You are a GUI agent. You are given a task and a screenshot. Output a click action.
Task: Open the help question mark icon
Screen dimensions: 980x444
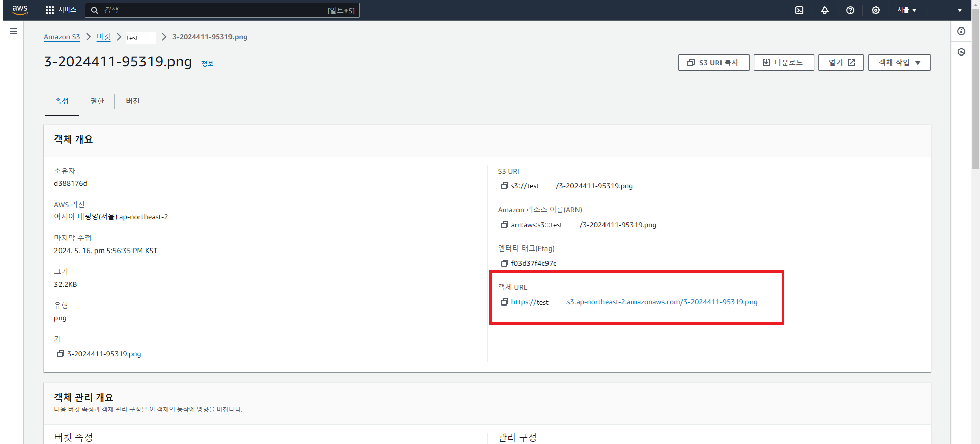pos(850,10)
